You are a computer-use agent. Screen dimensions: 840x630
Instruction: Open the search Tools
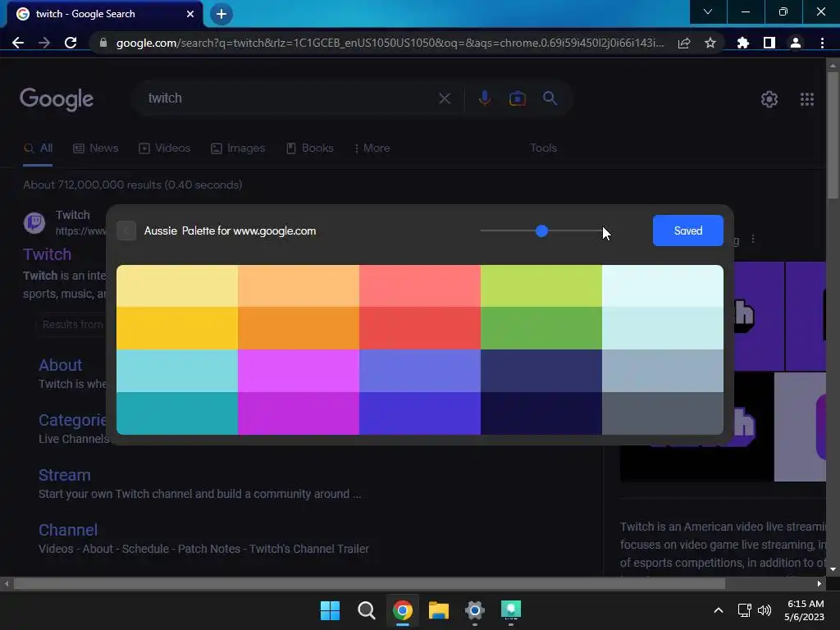[543, 148]
